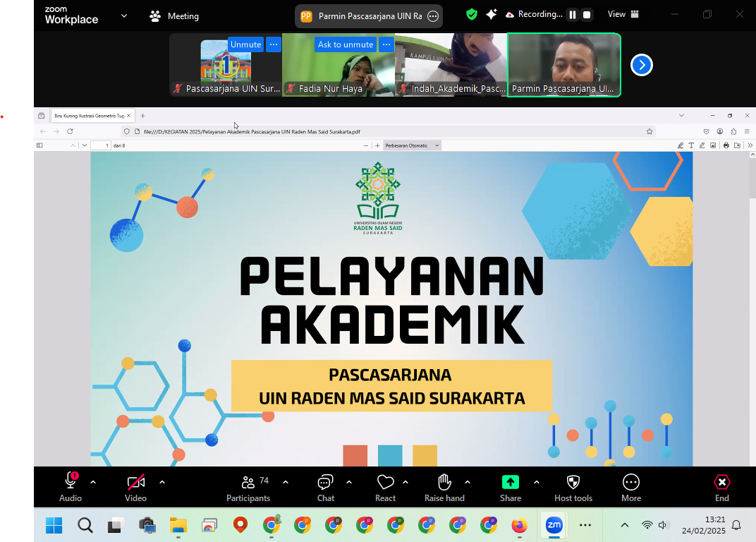
Task: Zoom in the PDF with plus button
Action: pos(377,145)
